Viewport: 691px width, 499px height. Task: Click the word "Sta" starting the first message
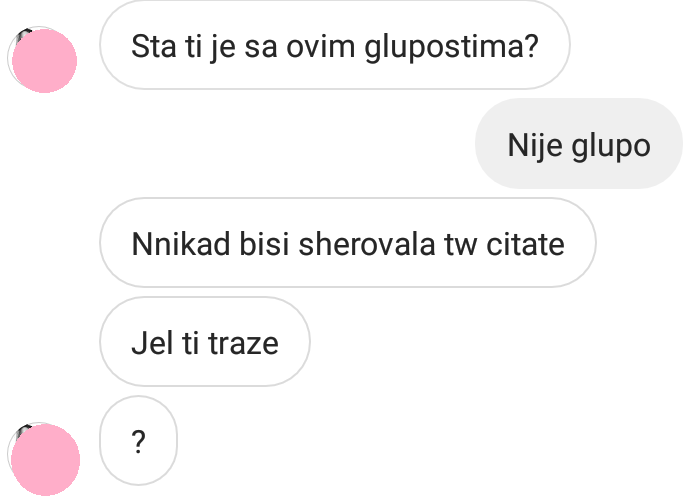pos(154,46)
